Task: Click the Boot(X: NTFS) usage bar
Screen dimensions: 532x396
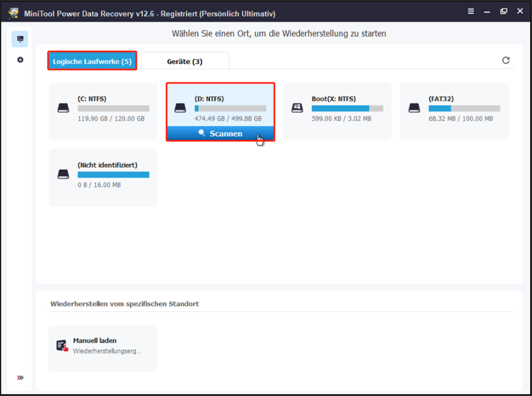Action: (x=347, y=109)
